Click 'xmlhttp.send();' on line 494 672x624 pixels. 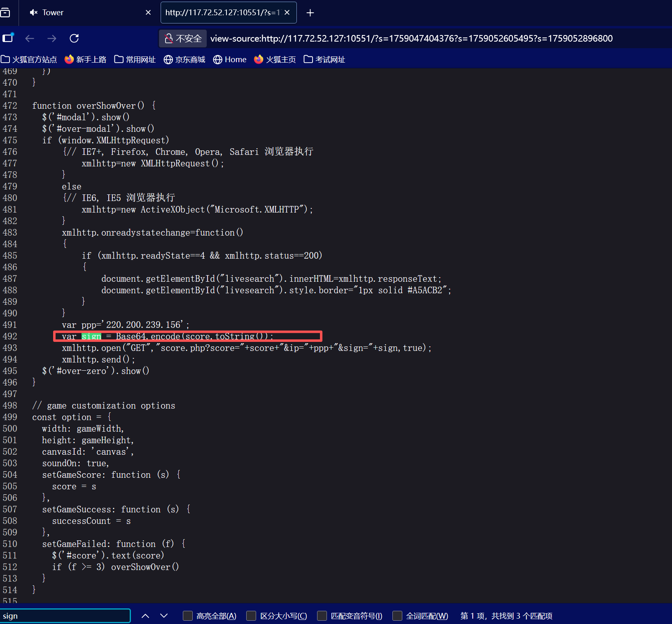pyautogui.click(x=98, y=359)
